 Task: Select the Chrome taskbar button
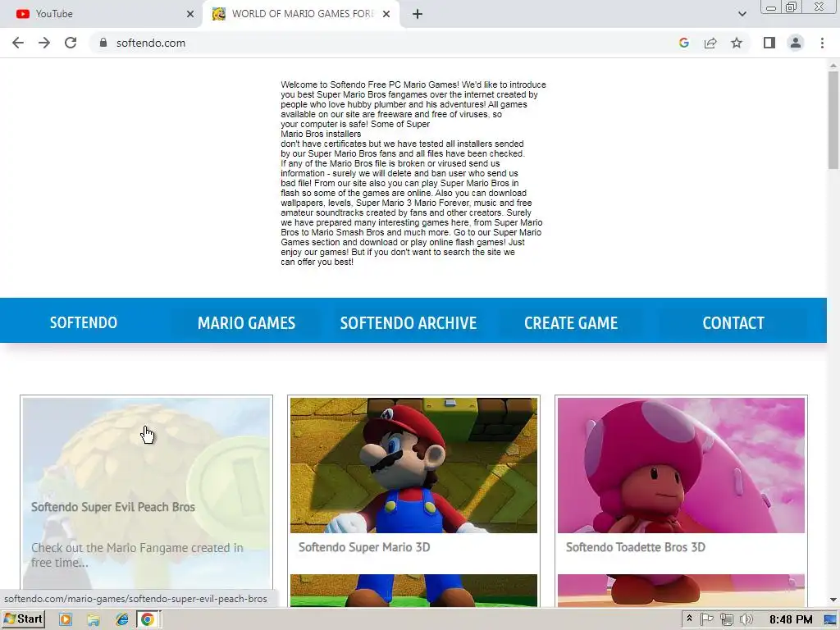click(148, 620)
